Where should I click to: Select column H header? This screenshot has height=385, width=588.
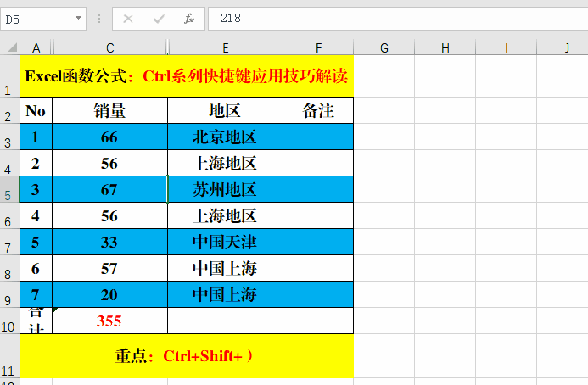click(445, 48)
